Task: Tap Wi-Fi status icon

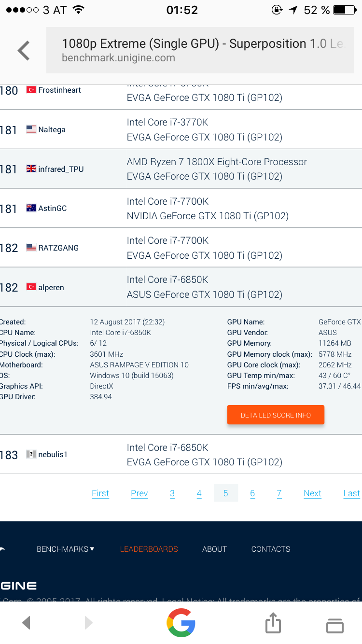Action: click(x=79, y=10)
